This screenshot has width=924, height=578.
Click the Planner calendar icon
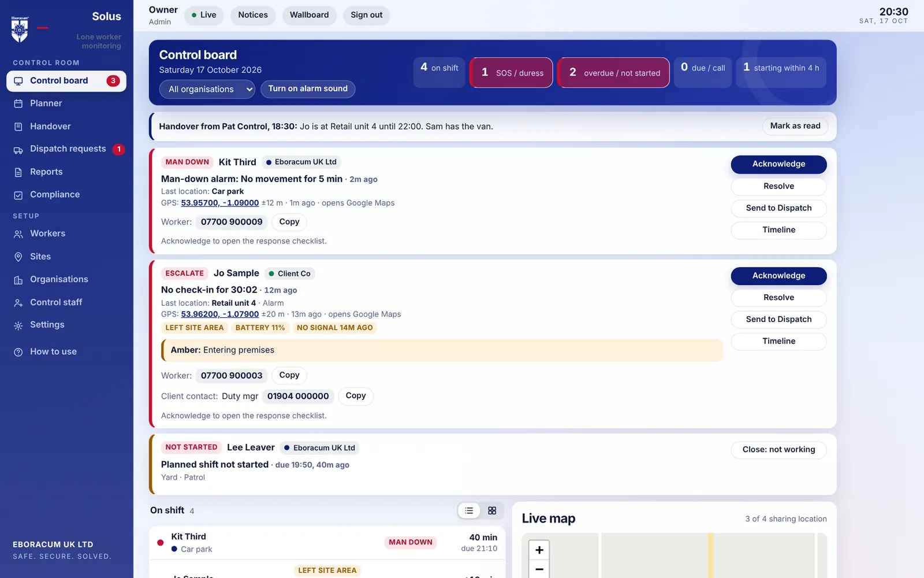(x=18, y=103)
